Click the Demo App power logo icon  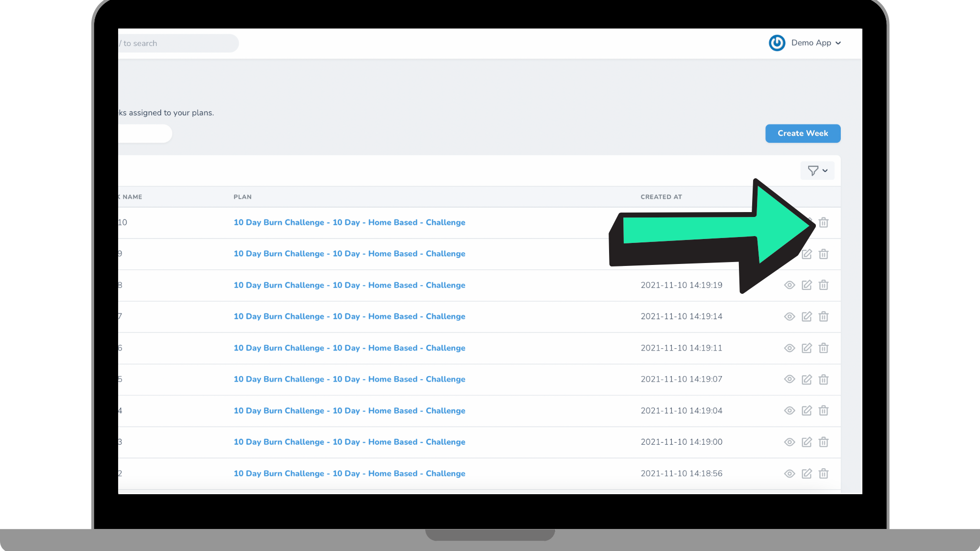[x=777, y=43]
